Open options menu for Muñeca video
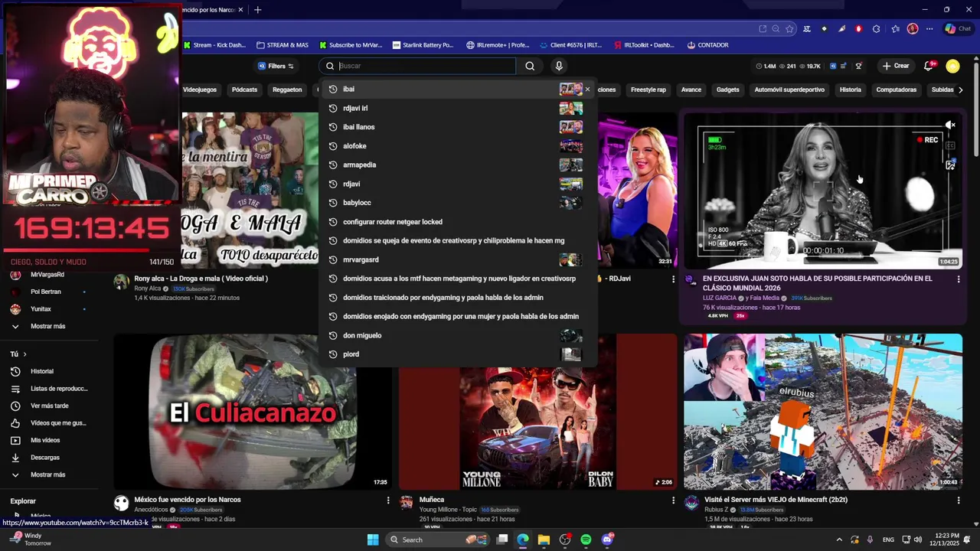980x551 pixels. click(673, 500)
